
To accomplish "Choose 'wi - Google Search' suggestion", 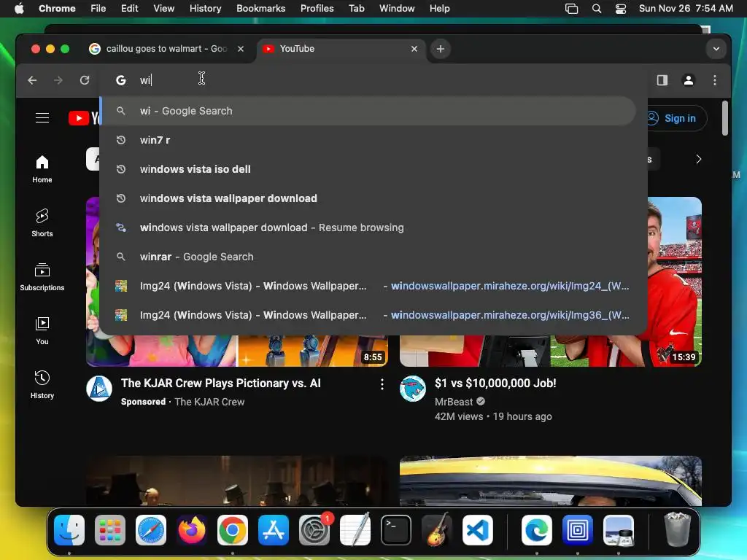I will click(368, 111).
